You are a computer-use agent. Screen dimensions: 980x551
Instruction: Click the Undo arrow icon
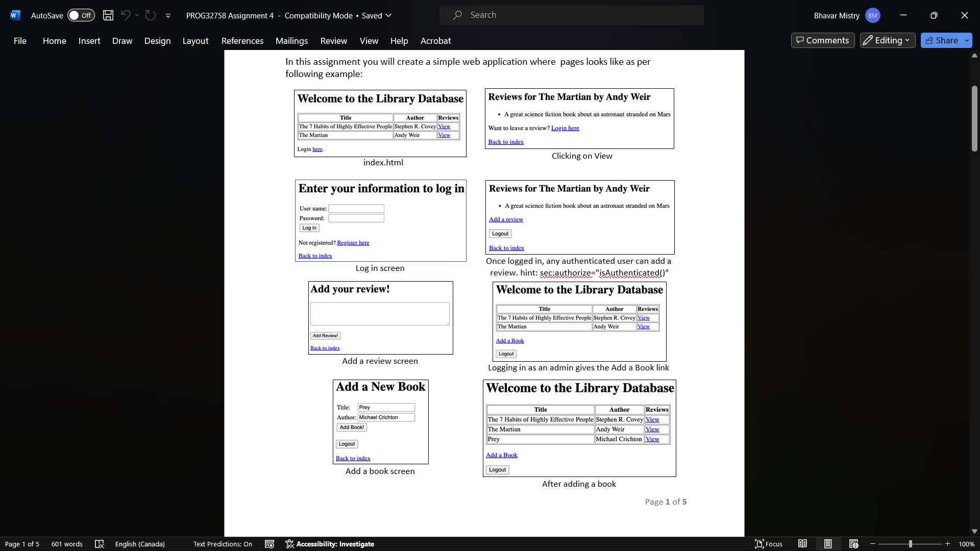pos(126,15)
